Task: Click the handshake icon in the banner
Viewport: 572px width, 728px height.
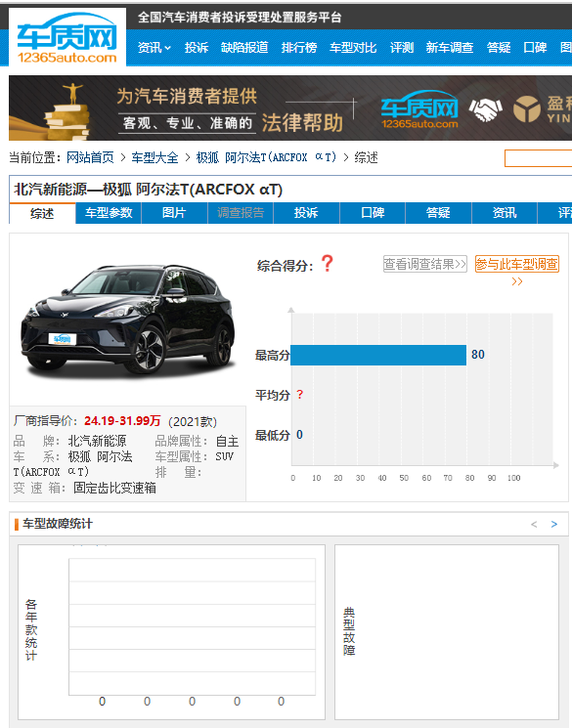Action: [485, 109]
